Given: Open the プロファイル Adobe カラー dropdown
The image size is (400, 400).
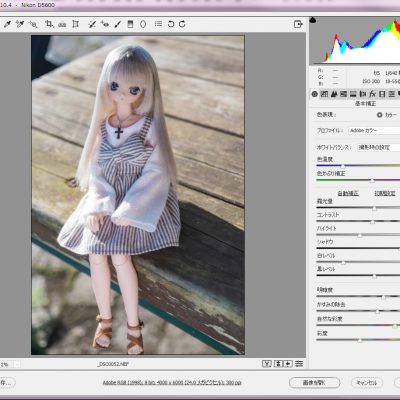Looking at the screenshot, I should (374, 131).
